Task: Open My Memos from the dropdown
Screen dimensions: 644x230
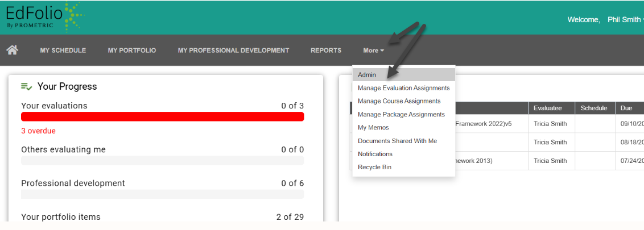Action: (x=373, y=128)
